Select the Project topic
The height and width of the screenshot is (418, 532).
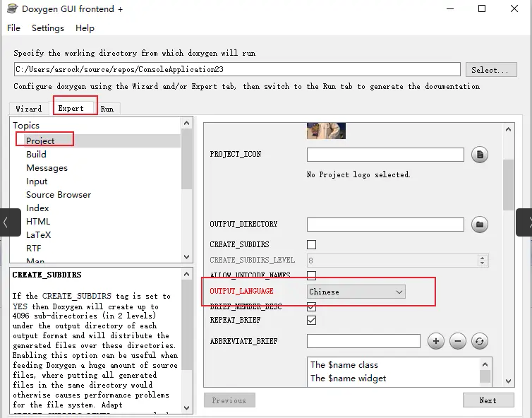(x=40, y=141)
